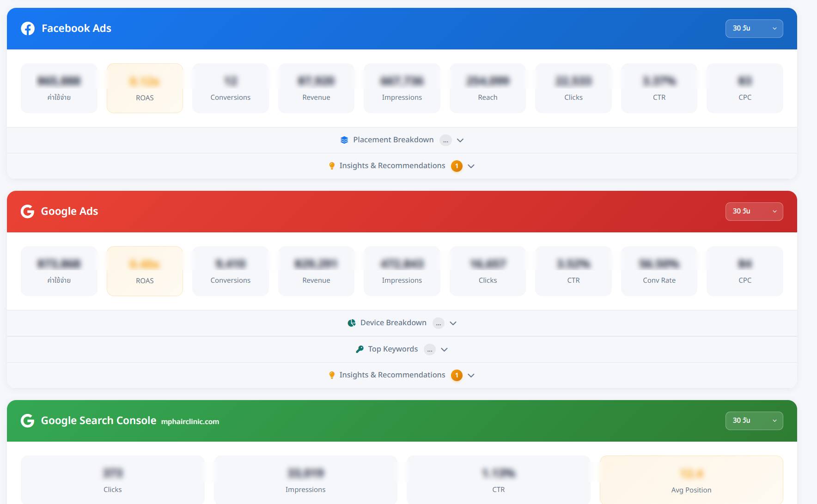This screenshot has height=504, width=817.
Task: Open the Google Ads 30-day period dropdown
Action: (x=754, y=212)
